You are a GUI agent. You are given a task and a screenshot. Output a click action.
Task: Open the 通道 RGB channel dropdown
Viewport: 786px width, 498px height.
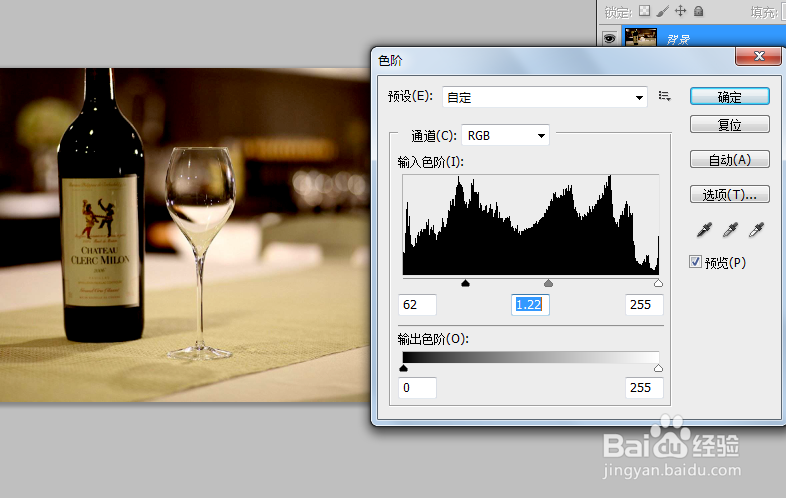[505, 135]
